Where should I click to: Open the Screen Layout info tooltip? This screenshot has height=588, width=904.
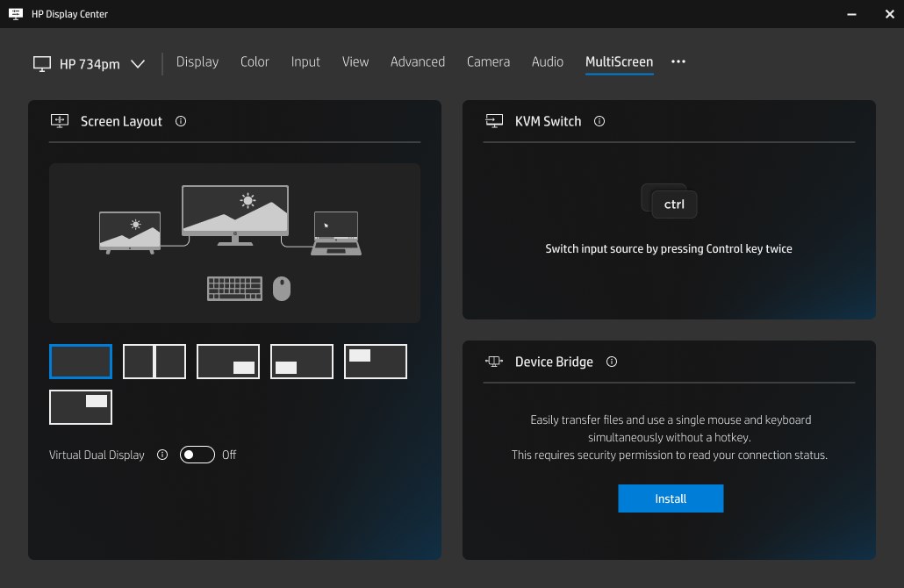tap(181, 121)
